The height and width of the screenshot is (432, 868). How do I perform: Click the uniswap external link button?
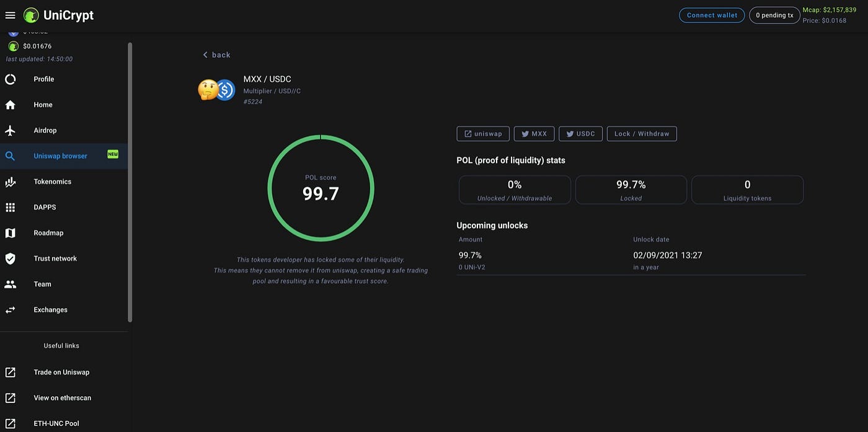(x=483, y=134)
